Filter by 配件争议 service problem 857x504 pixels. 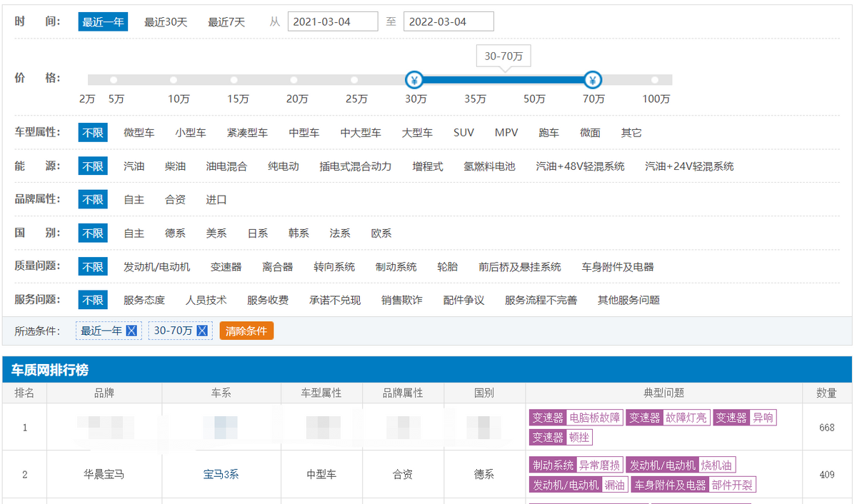coord(464,301)
